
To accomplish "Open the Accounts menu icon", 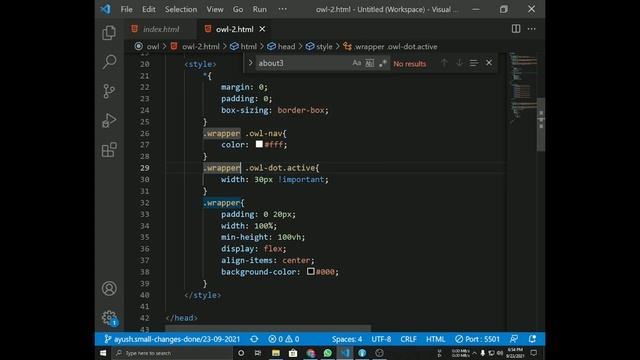I will pos(109,289).
